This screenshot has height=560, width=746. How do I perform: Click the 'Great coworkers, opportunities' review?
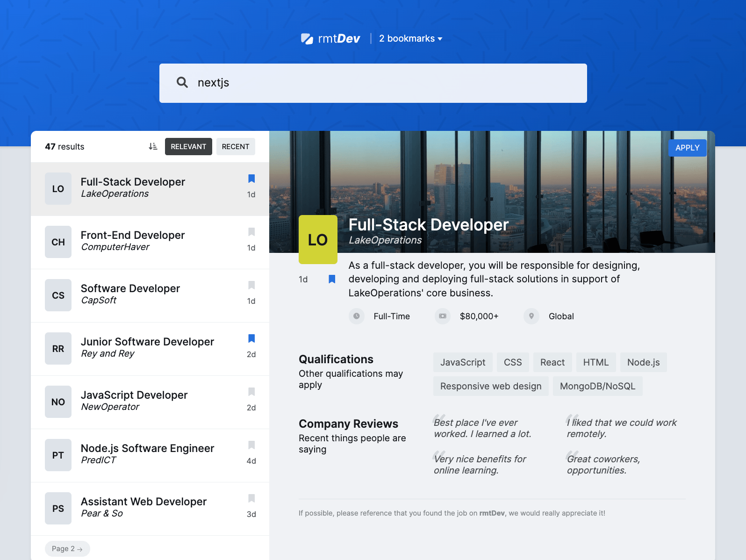[x=603, y=465]
